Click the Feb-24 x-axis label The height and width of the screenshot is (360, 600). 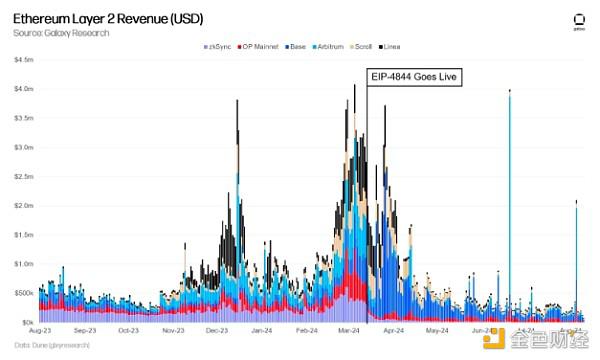click(307, 330)
